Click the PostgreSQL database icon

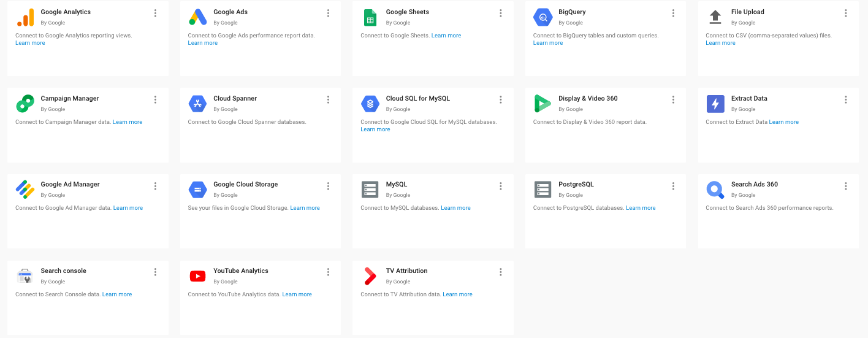pos(543,190)
